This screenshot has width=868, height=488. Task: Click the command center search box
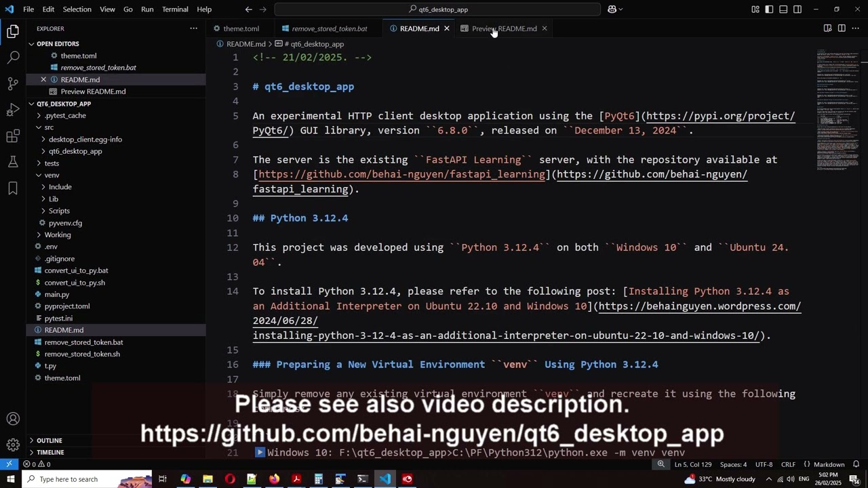coord(437,9)
